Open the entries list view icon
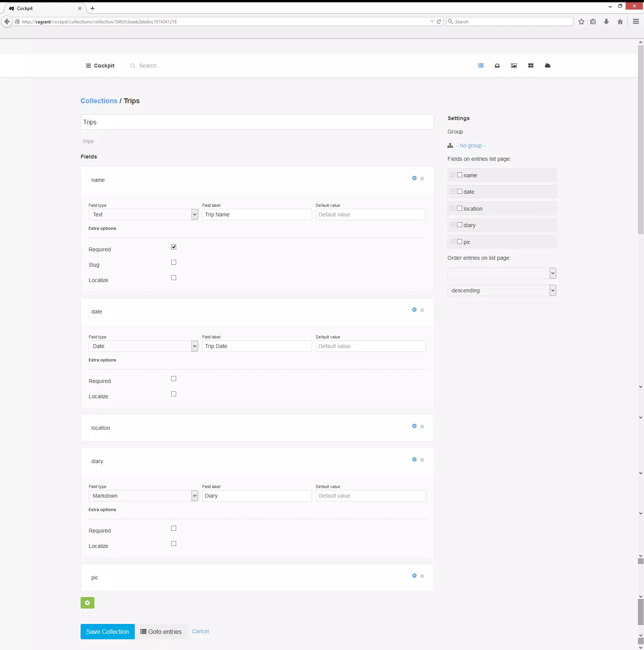 [x=481, y=66]
